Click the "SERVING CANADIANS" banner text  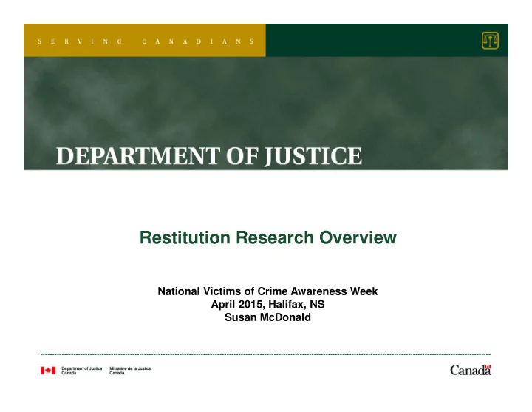point(146,41)
